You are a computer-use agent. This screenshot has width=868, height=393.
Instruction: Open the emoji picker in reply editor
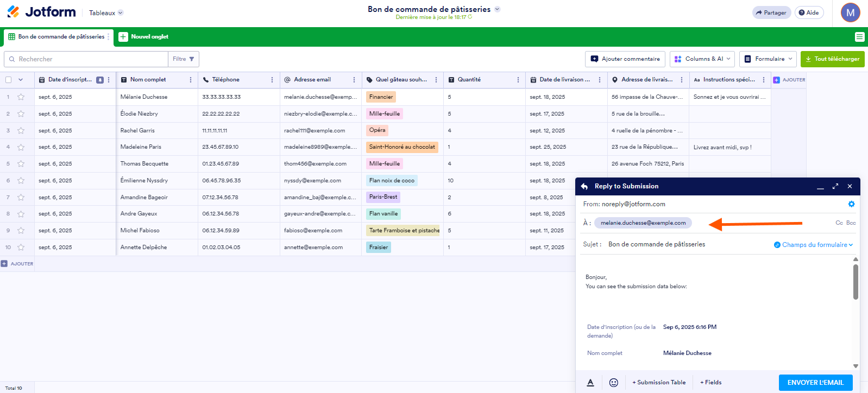pyautogui.click(x=613, y=383)
